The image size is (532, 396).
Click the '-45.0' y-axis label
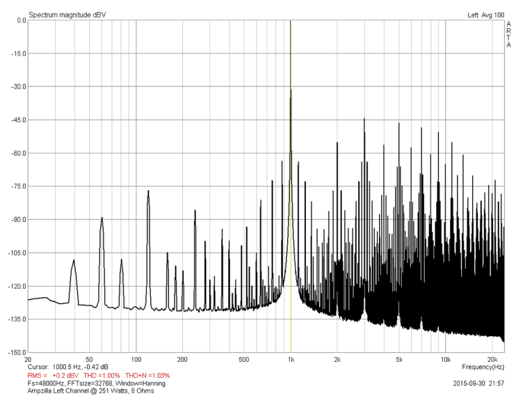[x=18, y=120]
